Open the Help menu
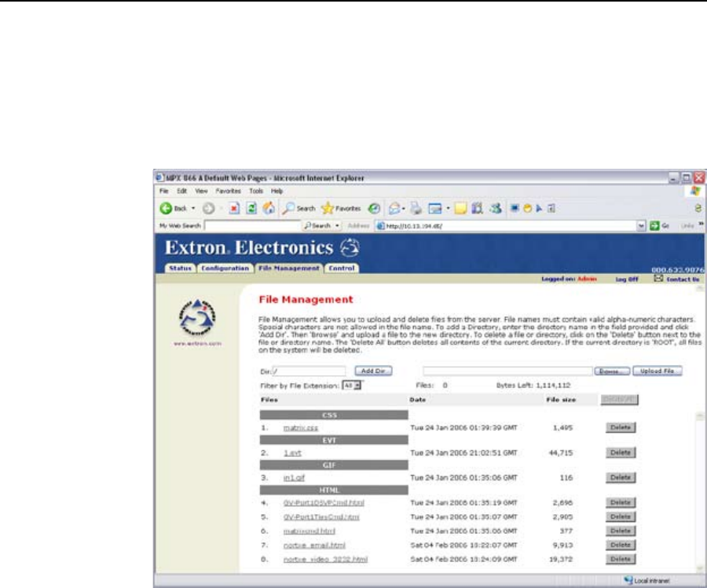Image resolution: width=707 pixels, height=588 pixels. [277, 191]
